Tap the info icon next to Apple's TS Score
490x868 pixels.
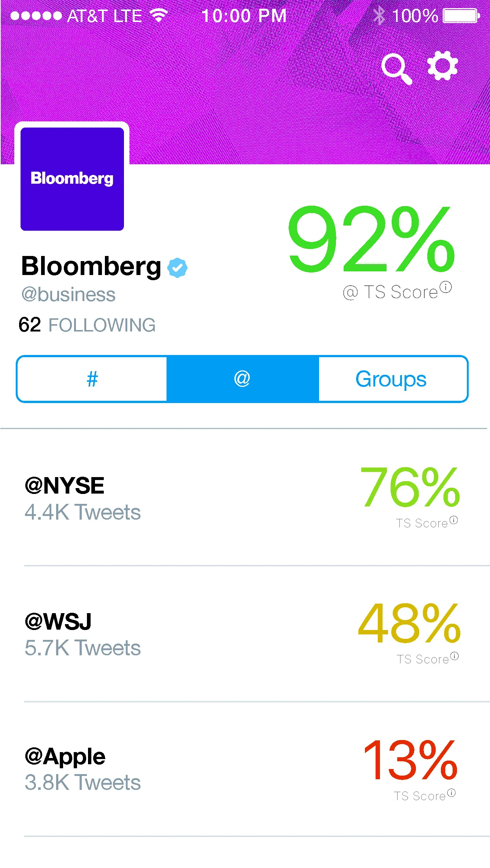click(x=451, y=793)
